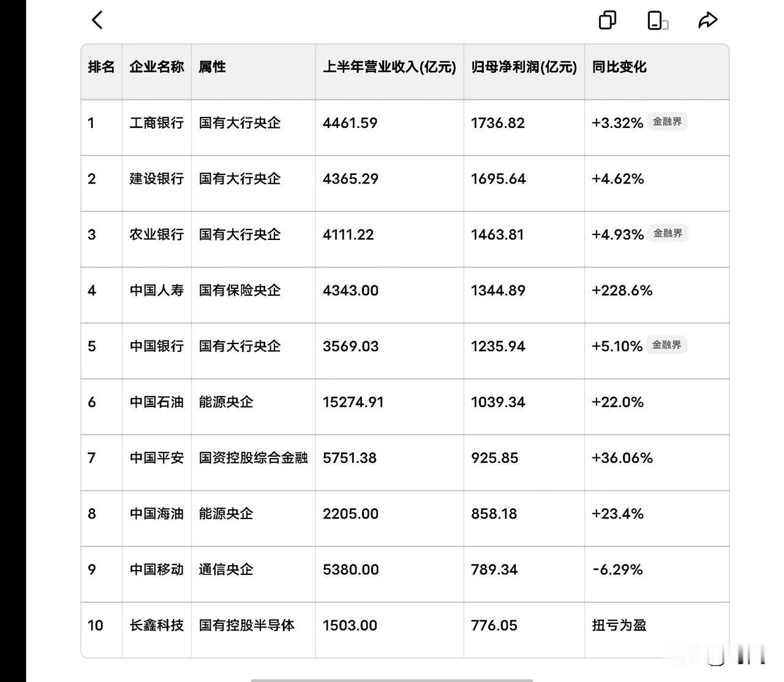Select net profit value 776.05
This screenshot has height=682, width=784.
point(494,625)
